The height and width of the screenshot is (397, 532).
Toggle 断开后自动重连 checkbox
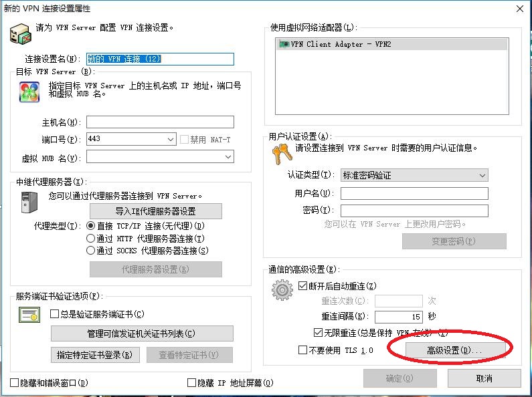[x=302, y=286]
